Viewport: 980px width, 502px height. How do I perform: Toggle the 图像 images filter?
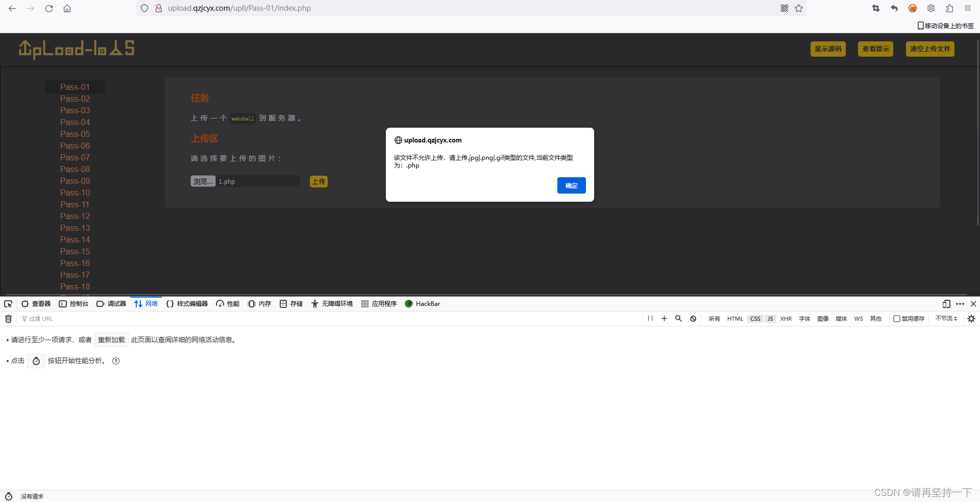pos(823,319)
